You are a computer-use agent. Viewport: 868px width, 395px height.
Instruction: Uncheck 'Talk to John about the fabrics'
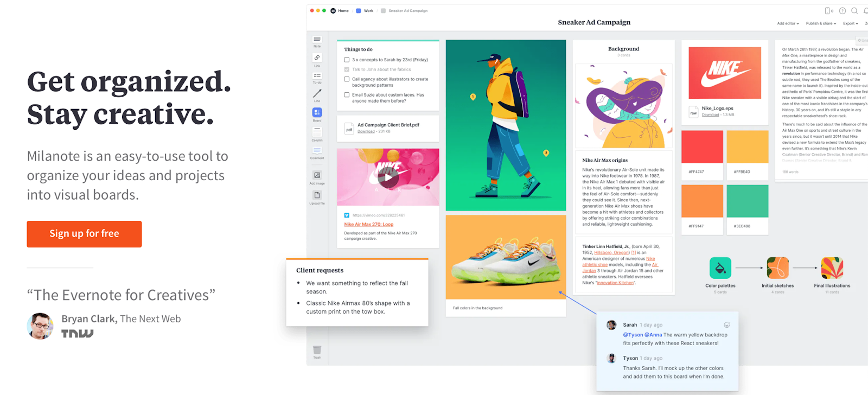point(347,69)
